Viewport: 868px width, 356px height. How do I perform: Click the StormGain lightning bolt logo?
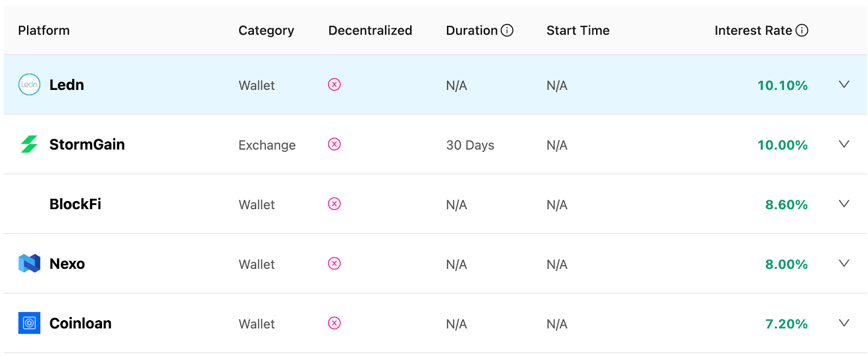point(29,144)
